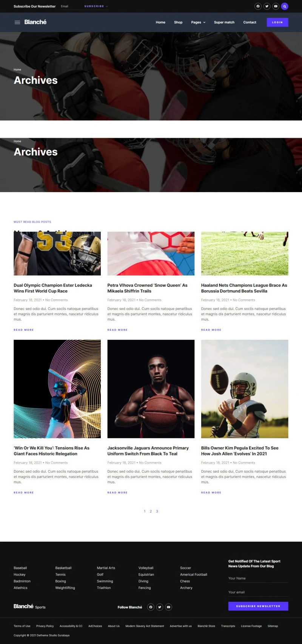Viewport: 302px width, 644px height.
Task: Click the footer Twitter icon next to Follow Blanché
Action: (160, 607)
